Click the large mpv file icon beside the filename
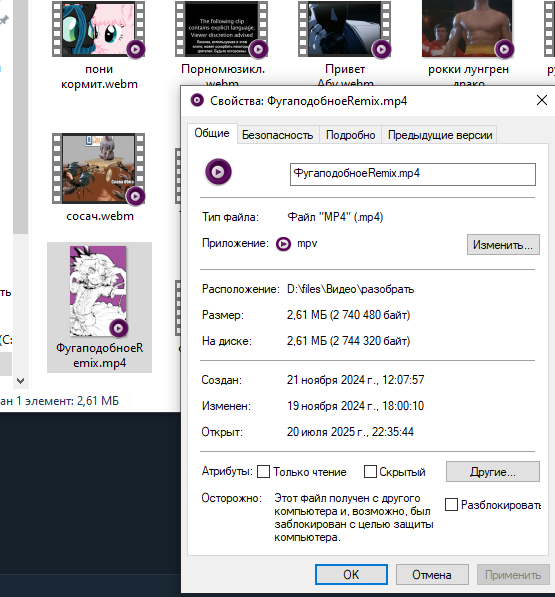 [218, 172]
